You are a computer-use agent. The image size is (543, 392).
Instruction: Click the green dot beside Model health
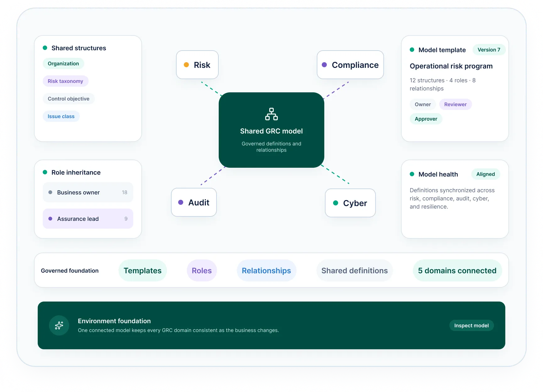(412, 174)
